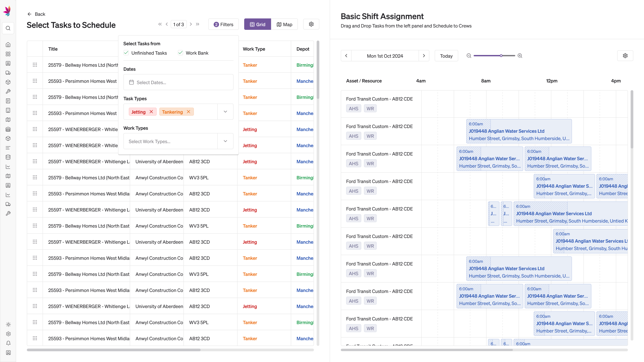Screen dimensions: 644x362
Task: Uncheck the Unfinished Tasks checkbox
Action: coord(126,53)
